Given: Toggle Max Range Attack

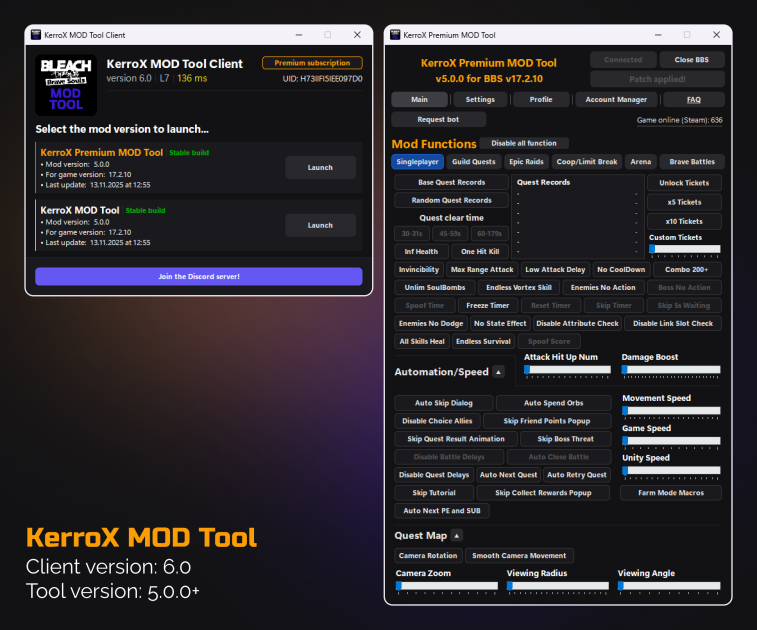Looking at the screenshot, I should click(x=482, y=269).
